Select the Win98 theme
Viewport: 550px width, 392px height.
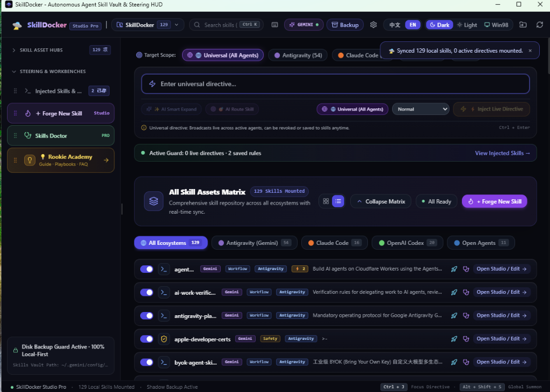tap(496, 25)
